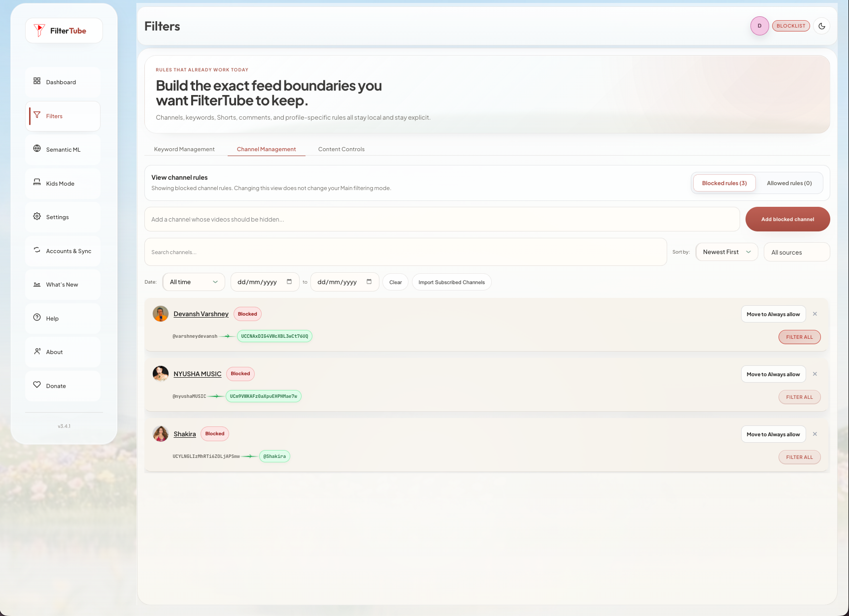
Task: Toggle FILTER ALL for Shakira
Action: (x=799, y=457)
